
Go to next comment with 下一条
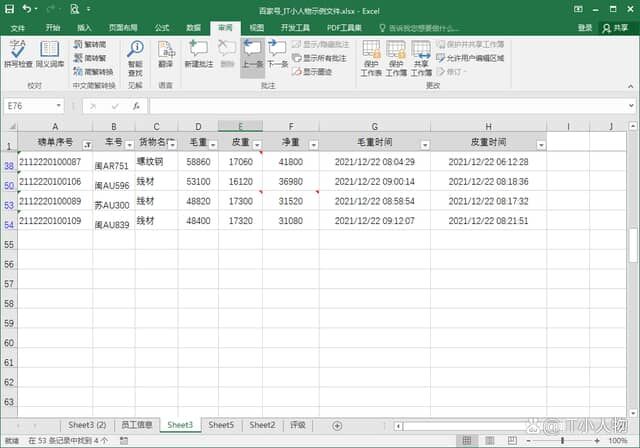277,56
